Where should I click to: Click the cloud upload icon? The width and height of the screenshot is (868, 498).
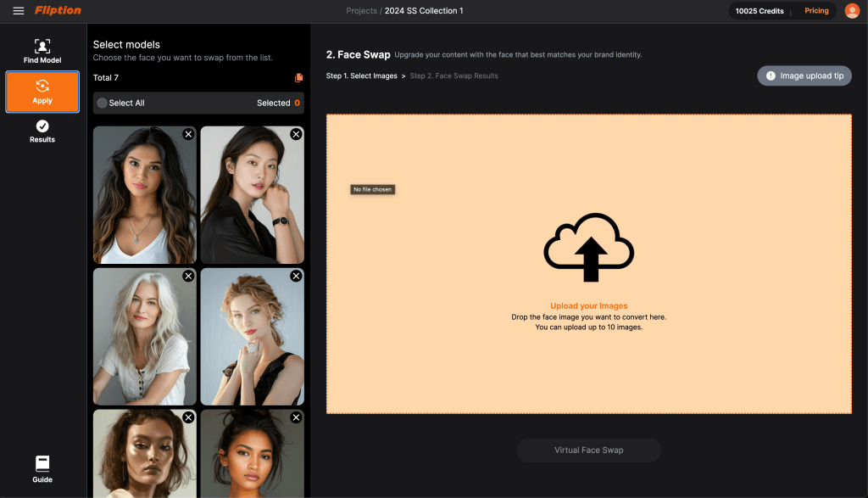(x=588, y=247)
